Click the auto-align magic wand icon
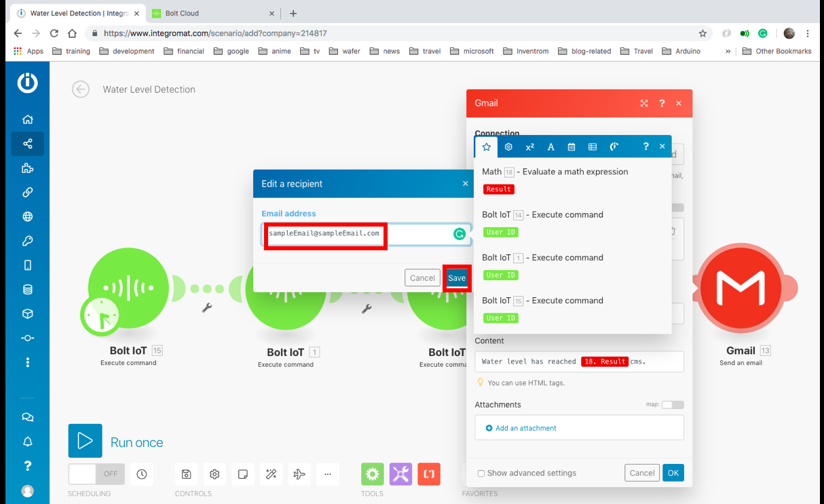The height and width of the screenshot is (504, 824). (x=271, y=474)
